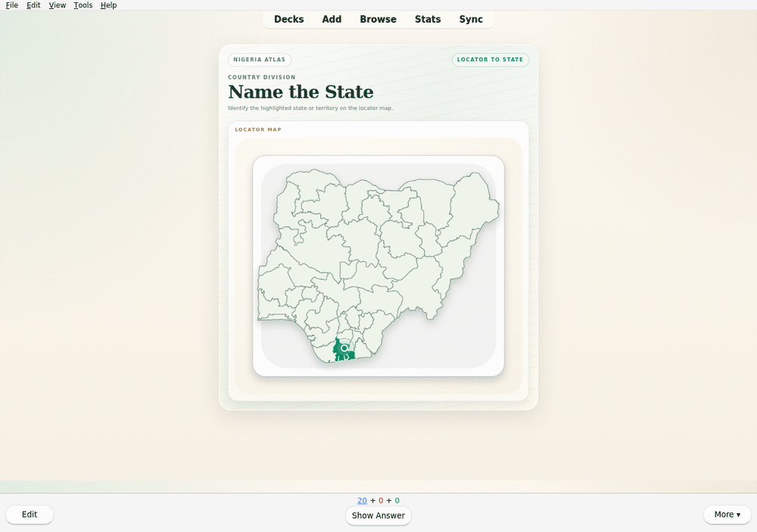Open the File menu
Screen dimensions: 757x532
[11, 5]
